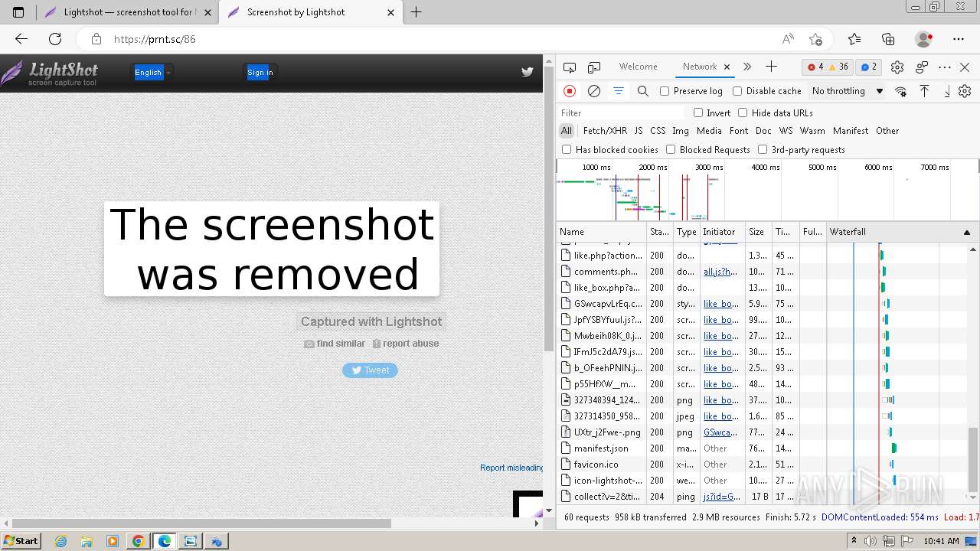Click the inspect element picker icon
This screenshot has height=551, width=980.
click(570, 67)
